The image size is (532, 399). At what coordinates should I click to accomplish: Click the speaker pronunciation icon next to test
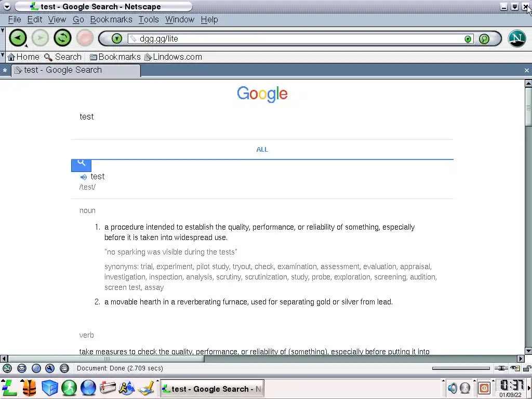(x=84, y=177)
